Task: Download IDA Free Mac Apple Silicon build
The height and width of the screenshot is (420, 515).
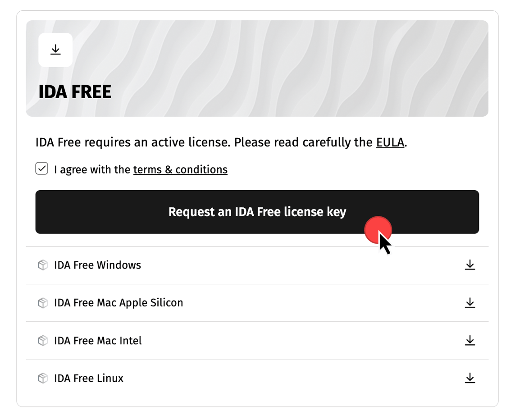Action: point(469,303)
